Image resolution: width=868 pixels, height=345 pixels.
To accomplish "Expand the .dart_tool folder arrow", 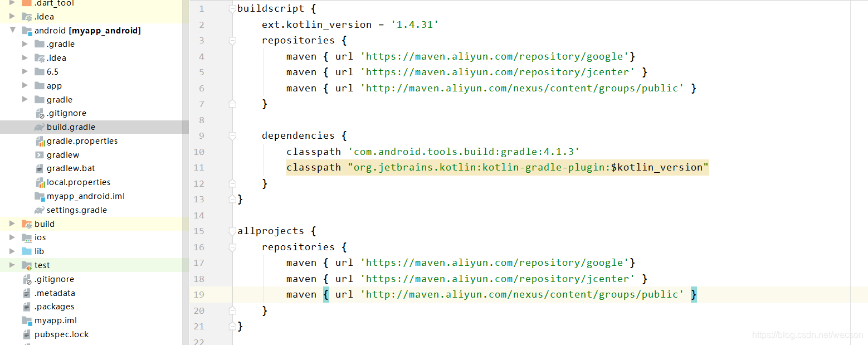I will [12, 3].
